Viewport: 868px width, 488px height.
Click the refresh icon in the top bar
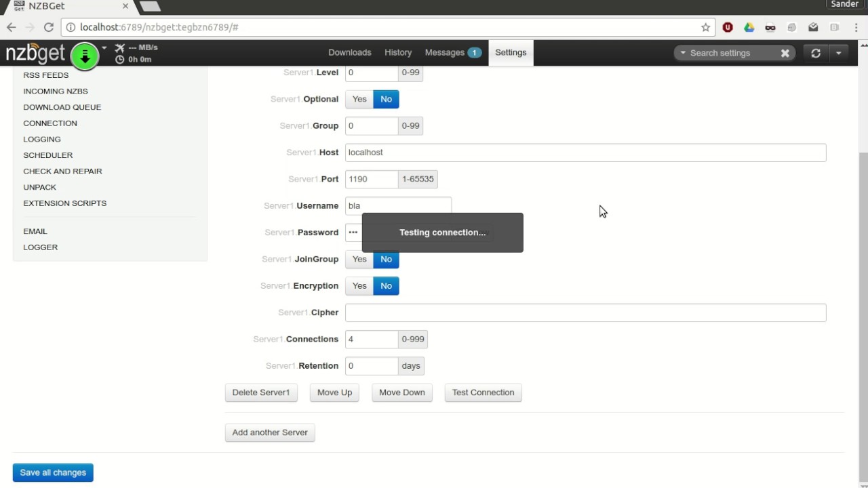[x=816, y=53]
